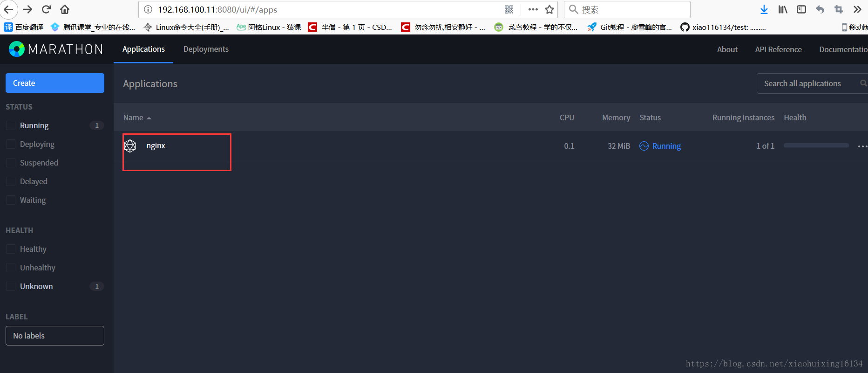Open 移动版 mobile bookmarks folder
Viewport: 868px width, 373px height.
pos(854,27)
